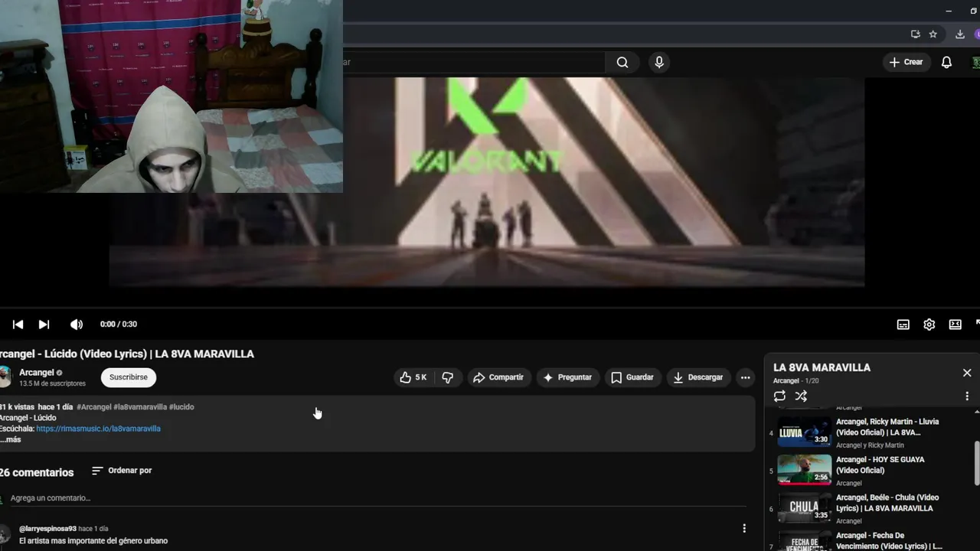Open the Ordenar por sort dropdown

[x=122, y=471]
